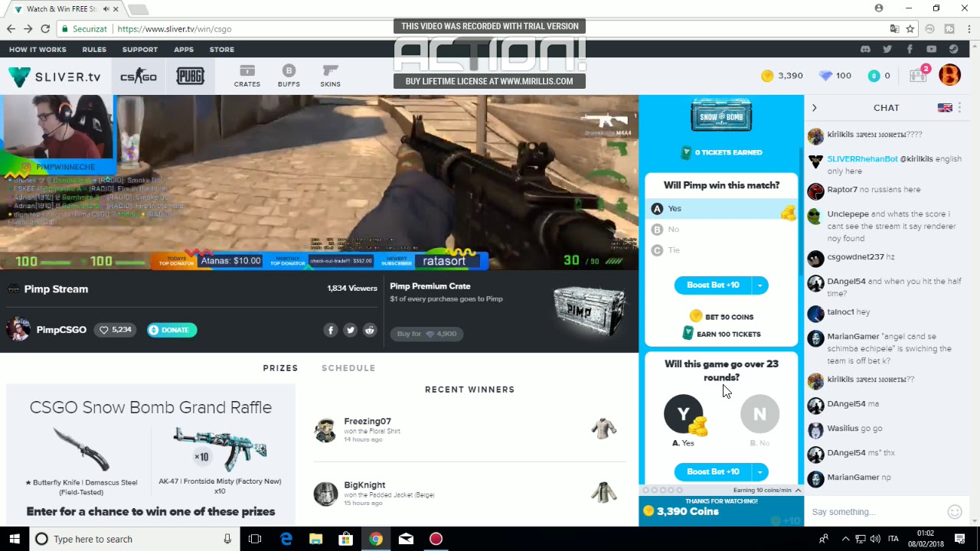The height and width of the screenshot is (551, 980).
Task: Open the Crates section icon
Action: tap(247, 76)
